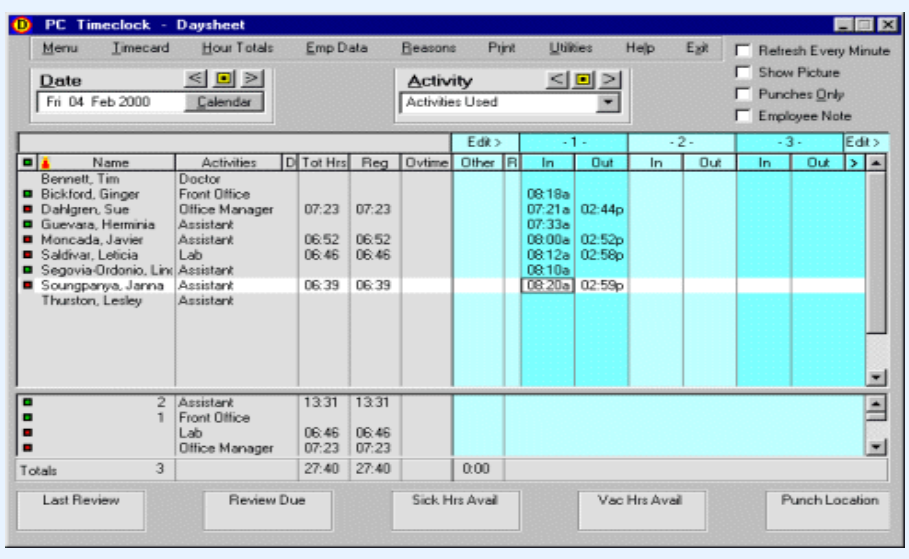This screenshot has height=559, width=909.
Task: Click green status marker for Bickford, Ginger
Action: coord(27,194)
